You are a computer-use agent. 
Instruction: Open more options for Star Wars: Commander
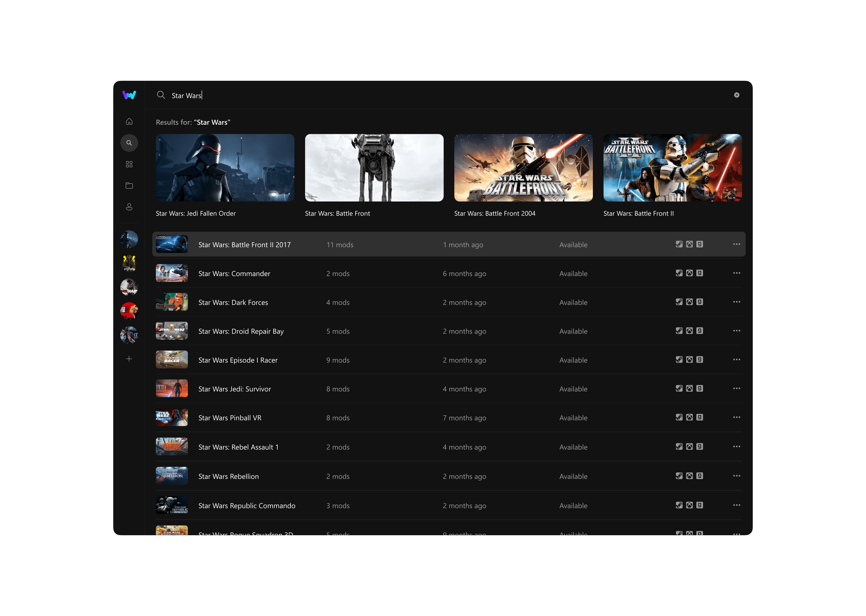(737, 273)
